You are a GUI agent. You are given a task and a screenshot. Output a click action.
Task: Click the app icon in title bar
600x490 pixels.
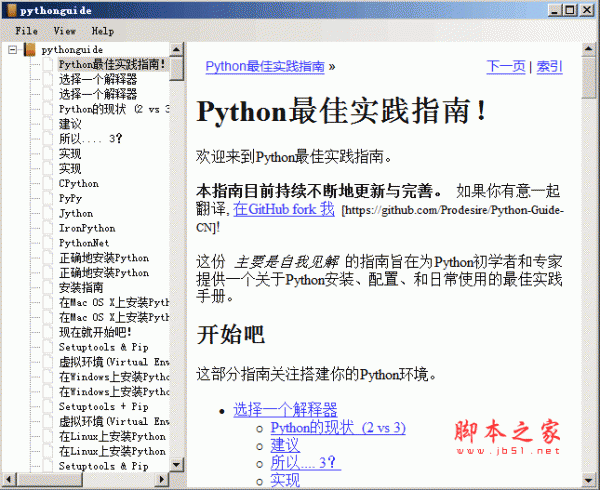point(11,10)
